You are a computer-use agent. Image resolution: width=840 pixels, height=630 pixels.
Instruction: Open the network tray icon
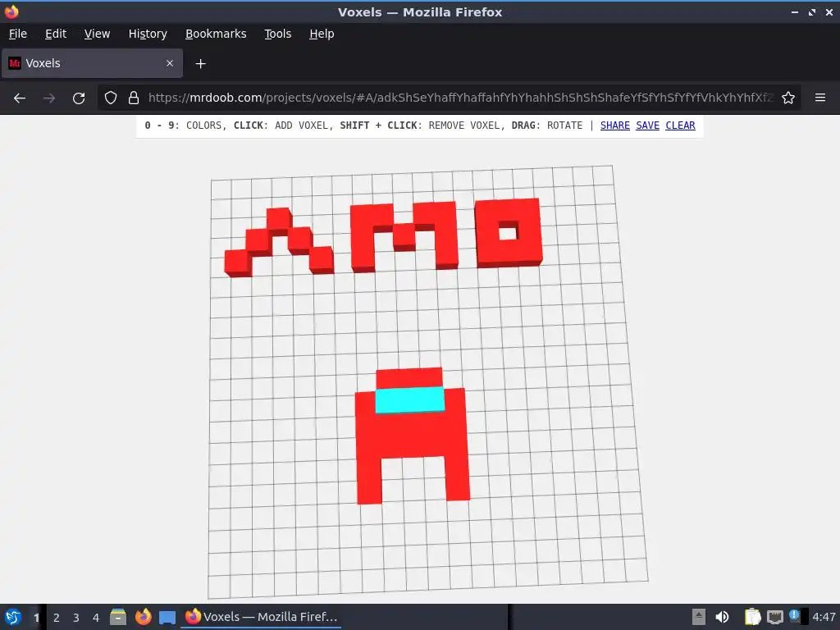(x=774, y=617)
